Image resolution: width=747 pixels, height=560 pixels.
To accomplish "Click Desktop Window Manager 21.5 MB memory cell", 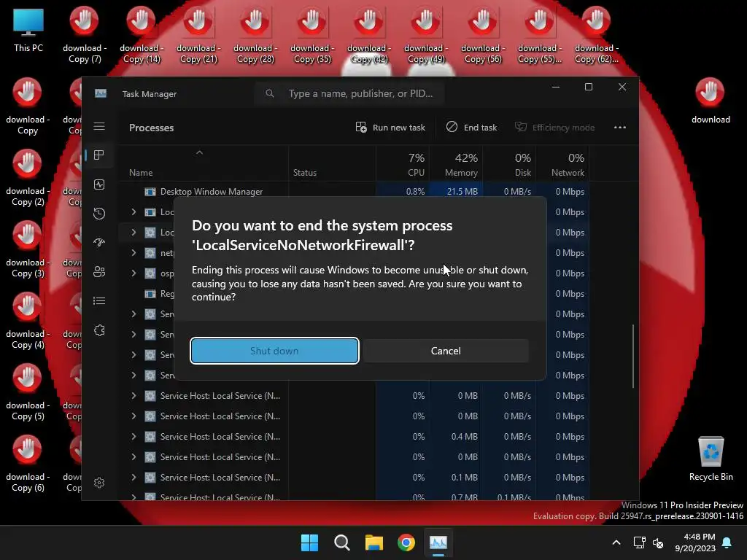I will [x=457, y=192].
